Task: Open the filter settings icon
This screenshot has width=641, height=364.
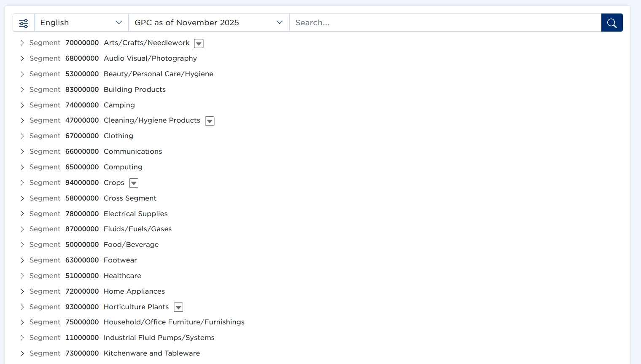Action: [x=24, y=23]
